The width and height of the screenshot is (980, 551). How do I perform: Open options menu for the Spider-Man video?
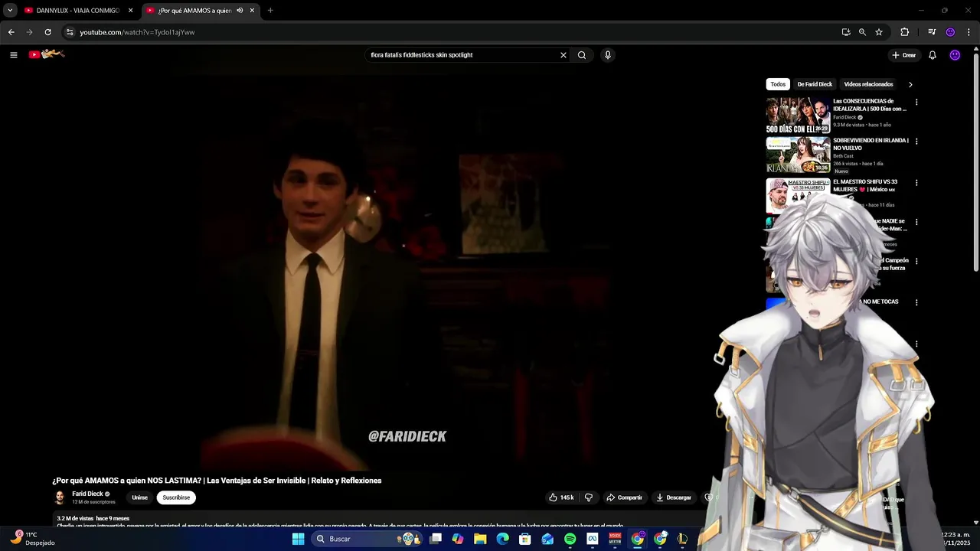(916, 222)
